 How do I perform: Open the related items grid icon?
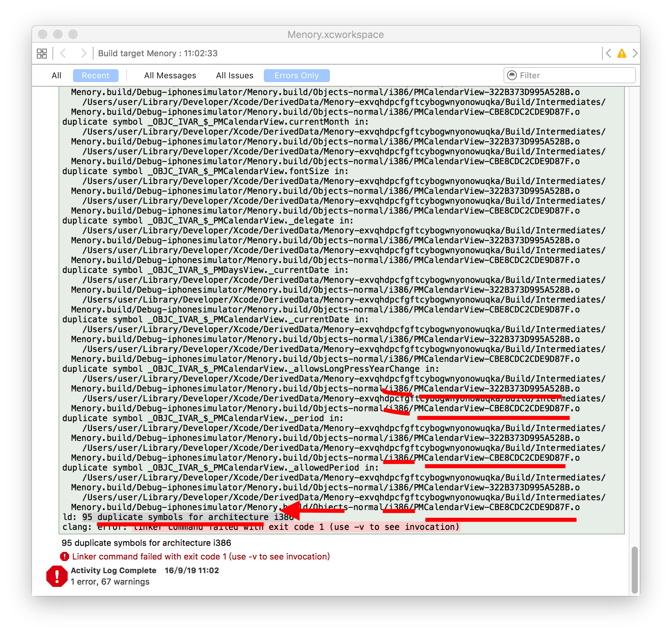pyautogui.click(x=42, y=54)
